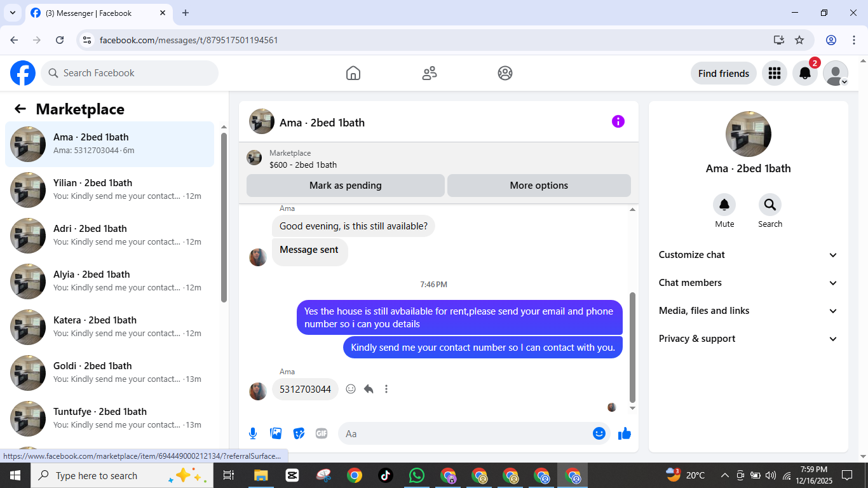
Task: Switch to the Messenger | Facebook browser tab
Action: (98, 13)
